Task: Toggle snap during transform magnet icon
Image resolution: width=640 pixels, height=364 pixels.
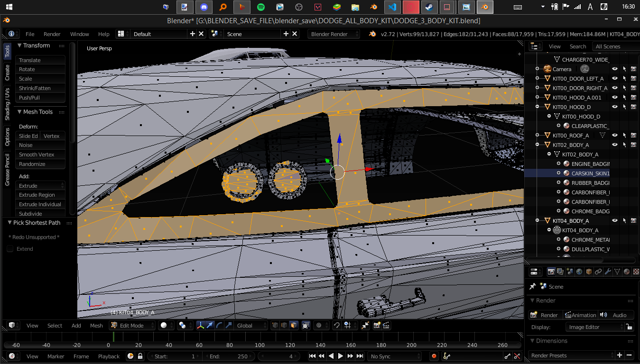Action: click(336, 325)
